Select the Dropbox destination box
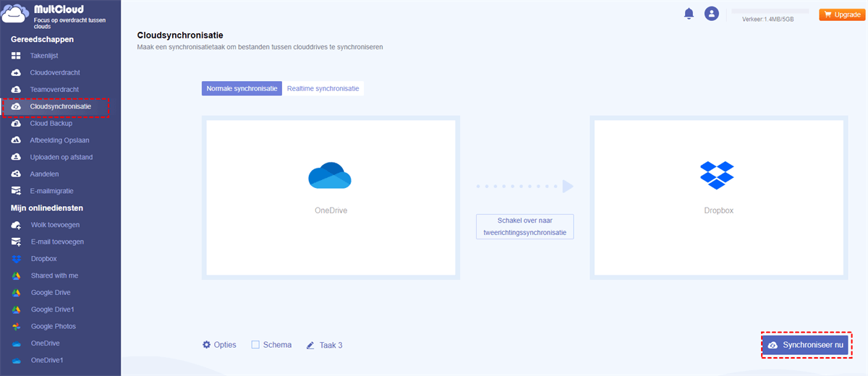 click(x=719, y=197)
